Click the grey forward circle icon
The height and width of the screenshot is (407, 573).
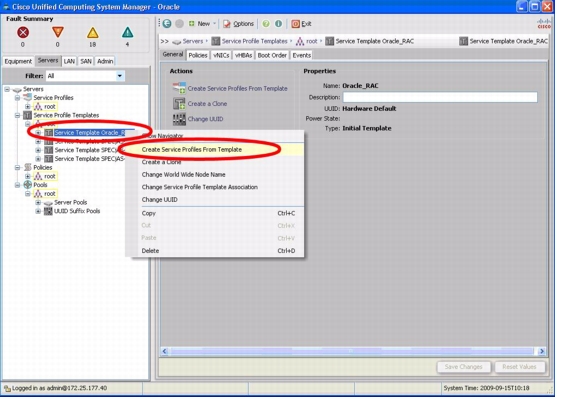pos(179,24)
